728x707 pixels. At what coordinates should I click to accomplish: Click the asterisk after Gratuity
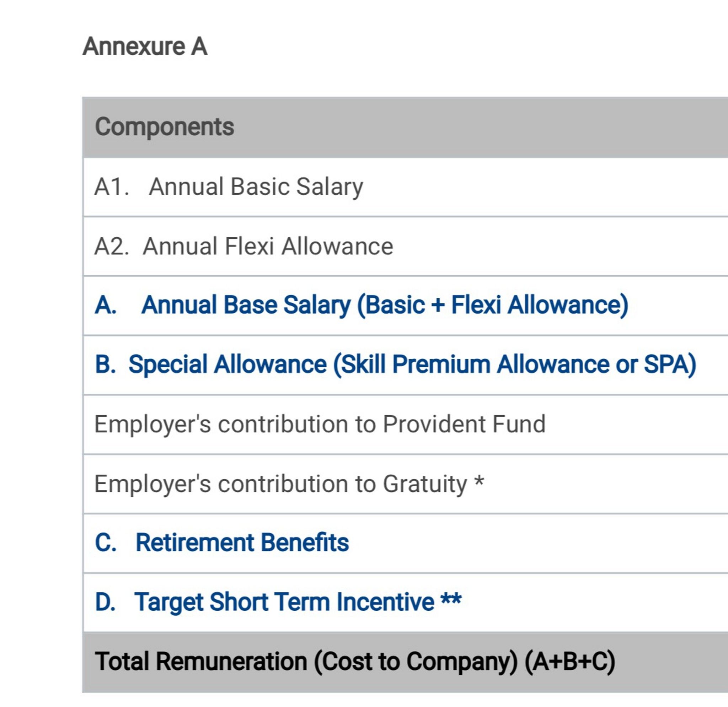[x=479, y=481]
